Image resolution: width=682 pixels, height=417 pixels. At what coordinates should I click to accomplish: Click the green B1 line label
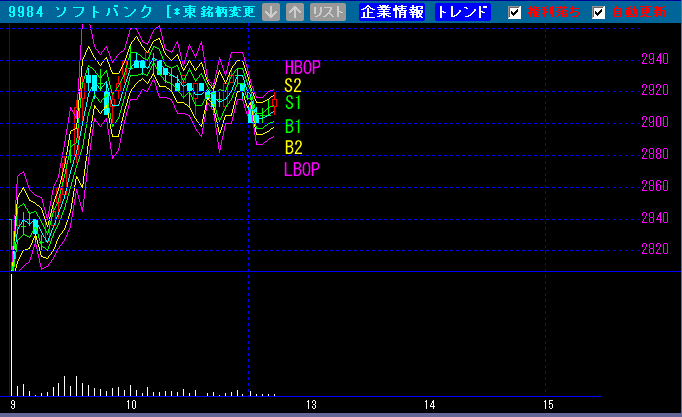292,127
